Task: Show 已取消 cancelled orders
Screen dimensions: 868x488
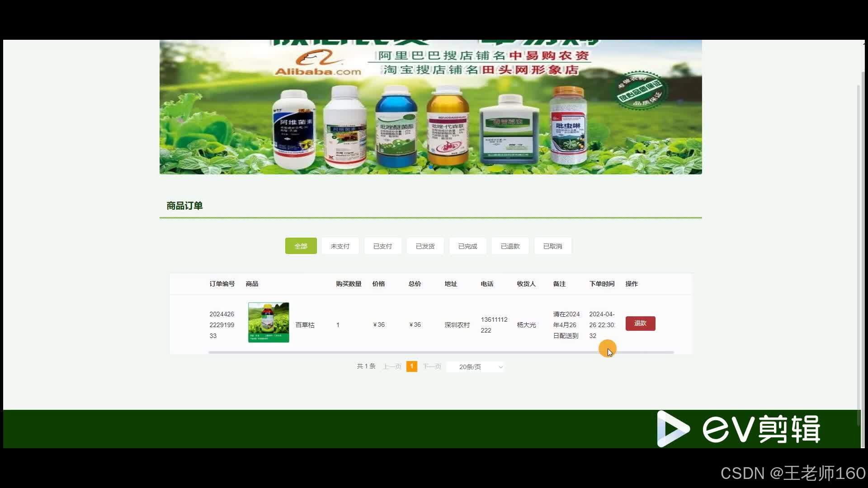Action: (x=552, y=246)
